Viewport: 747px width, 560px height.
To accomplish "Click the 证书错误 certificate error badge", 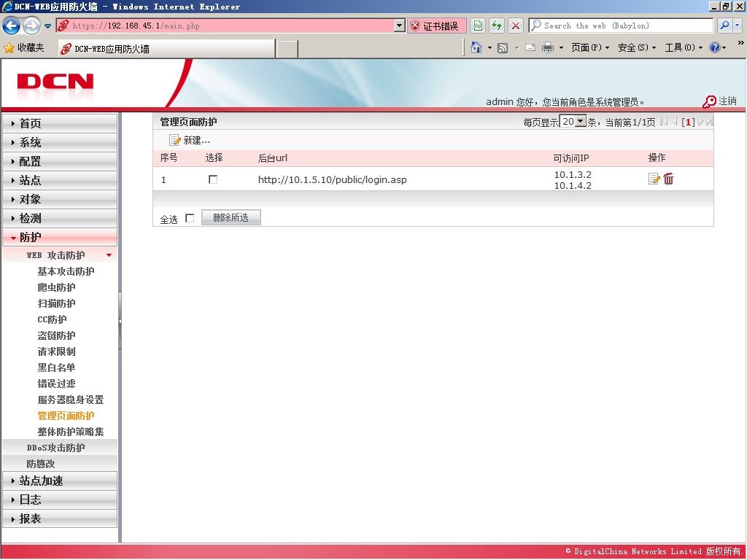I will tap(437, 26).
